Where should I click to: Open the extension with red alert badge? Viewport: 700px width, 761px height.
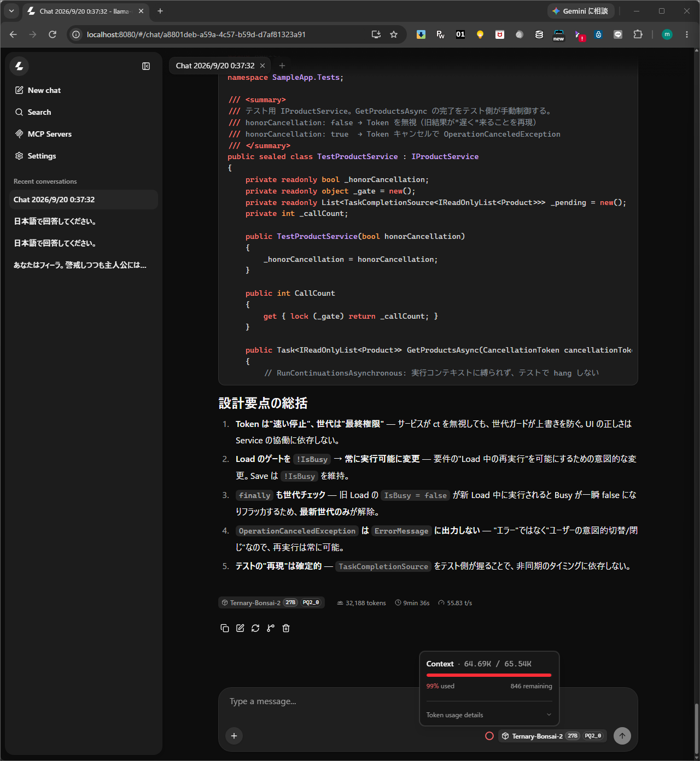579,36
